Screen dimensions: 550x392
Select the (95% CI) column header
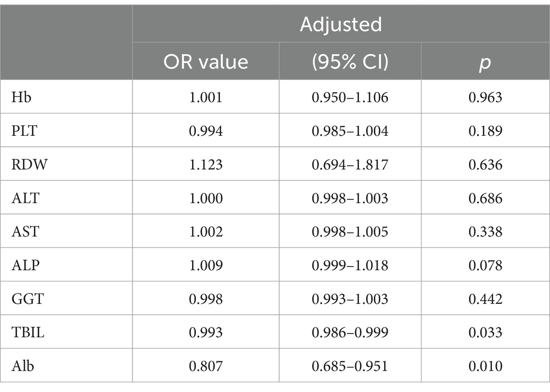(350, 62)
